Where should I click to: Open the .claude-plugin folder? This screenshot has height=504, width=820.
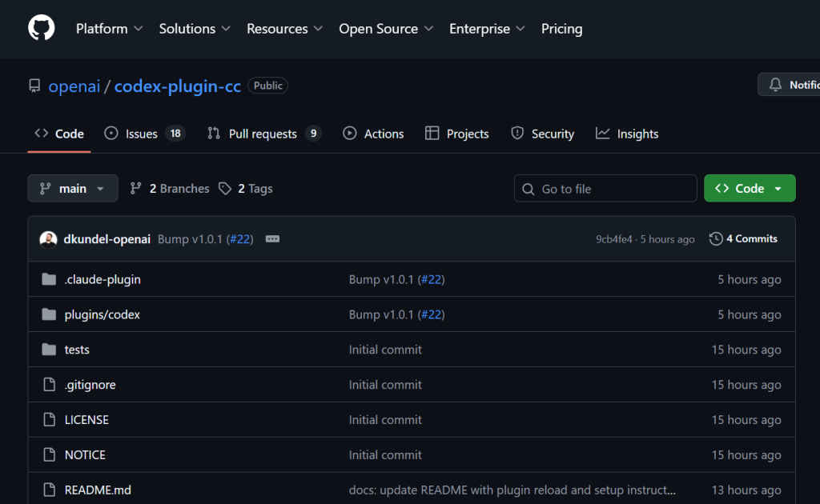pyautogui.click(x=102, y=279)
